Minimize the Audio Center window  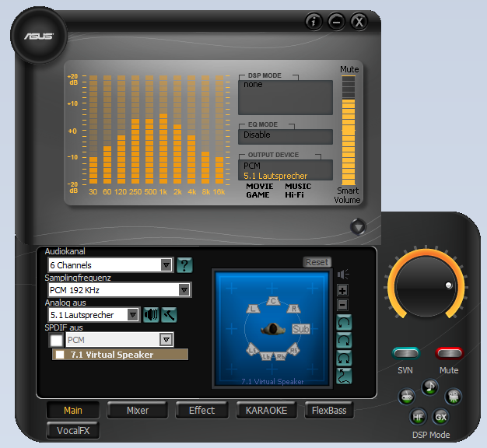tap(337, 22)
